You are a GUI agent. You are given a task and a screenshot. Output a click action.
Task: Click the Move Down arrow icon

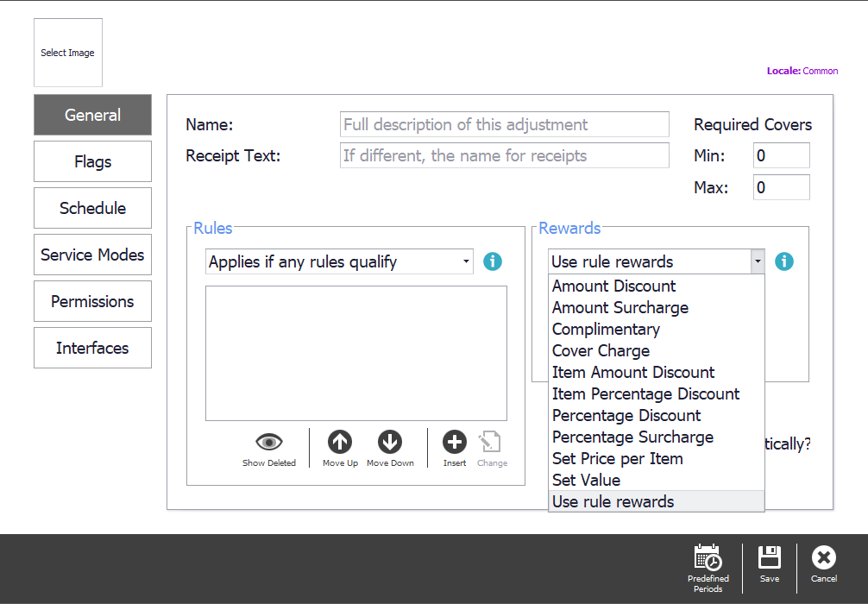[x=390, y=442]
